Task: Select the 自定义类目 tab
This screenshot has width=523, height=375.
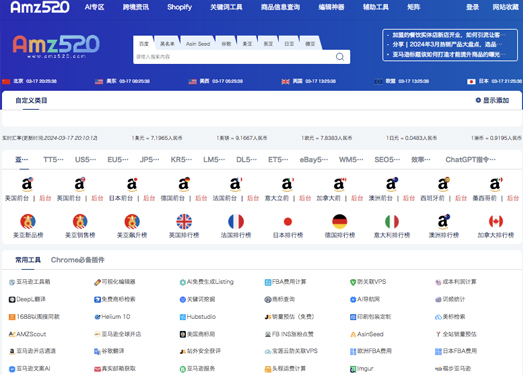Action: 31,100
